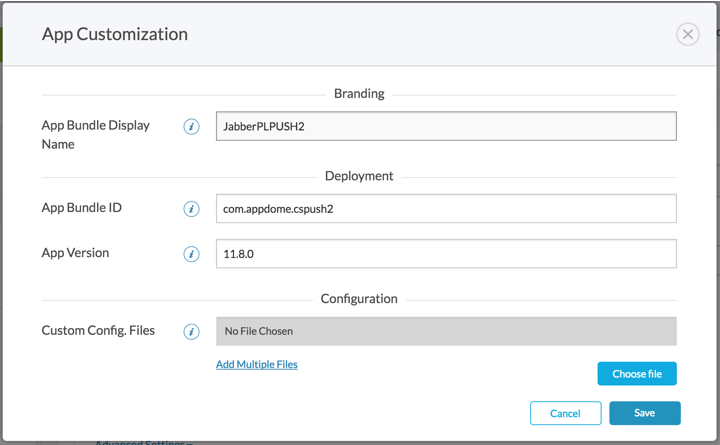Viewport: 720px width, 445px height.
Task: Click the Choose file button
Action: point(637,374)
